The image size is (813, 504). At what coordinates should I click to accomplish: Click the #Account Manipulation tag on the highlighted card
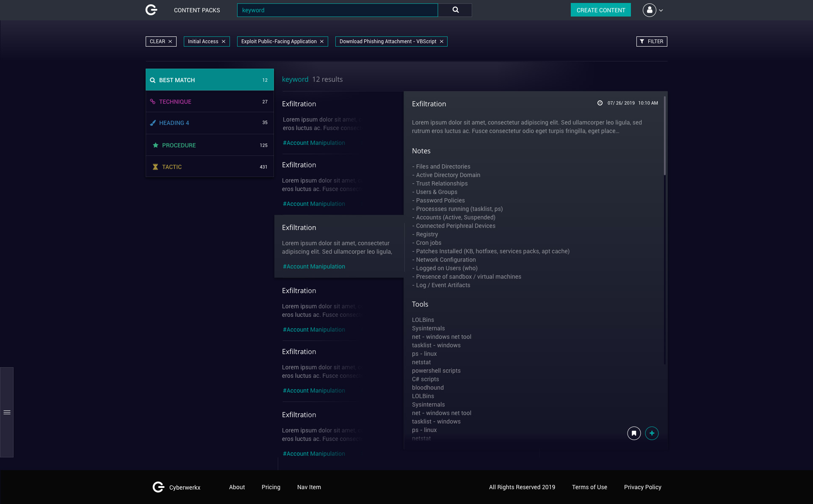pos(313,266)
